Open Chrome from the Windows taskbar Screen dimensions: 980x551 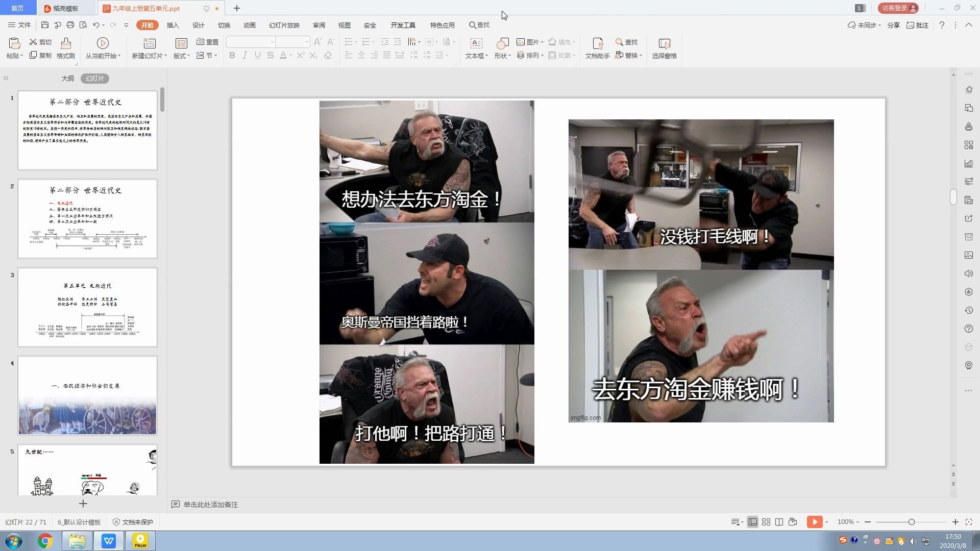tap(45, 541)
